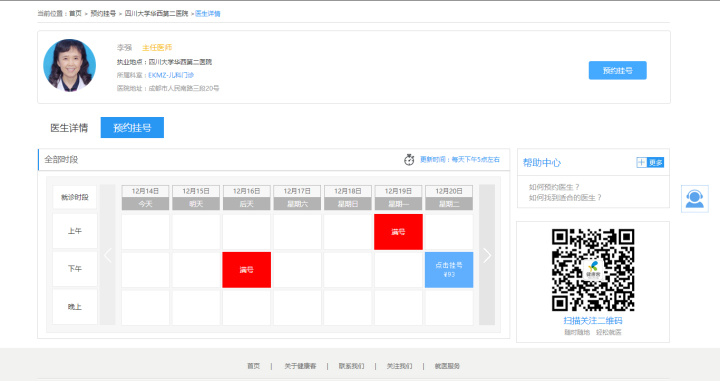Screen dimensions: 720x381
Task: Click the doctor name 李强
Action: pyautogui.click(x=124, y=48)
